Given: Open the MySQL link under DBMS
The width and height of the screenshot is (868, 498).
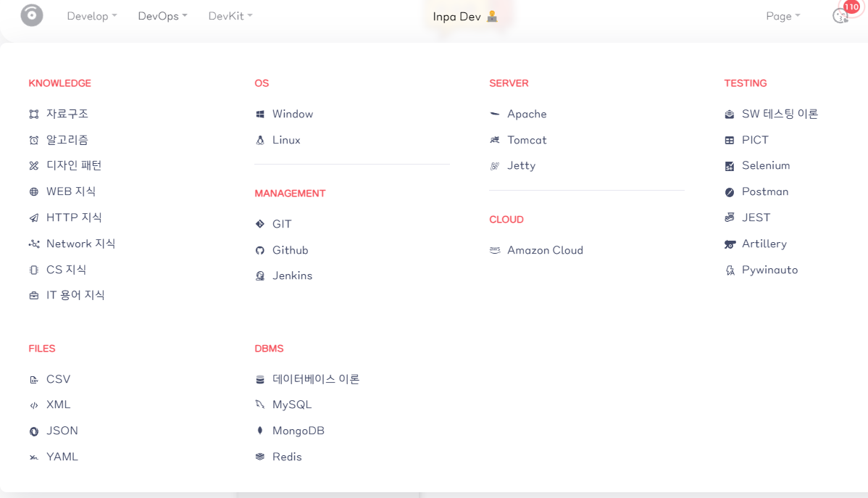Looking at the screenshot, I should click(x=291, y=404).
